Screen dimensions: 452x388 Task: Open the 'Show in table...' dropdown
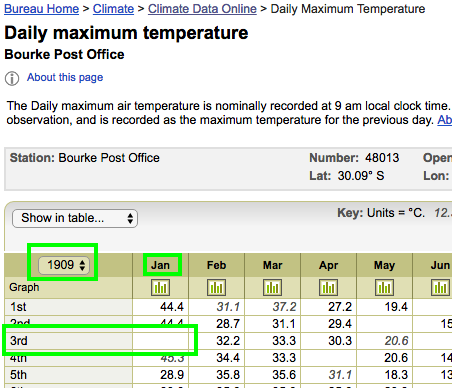pyautogui.click(x=75, y=218)
